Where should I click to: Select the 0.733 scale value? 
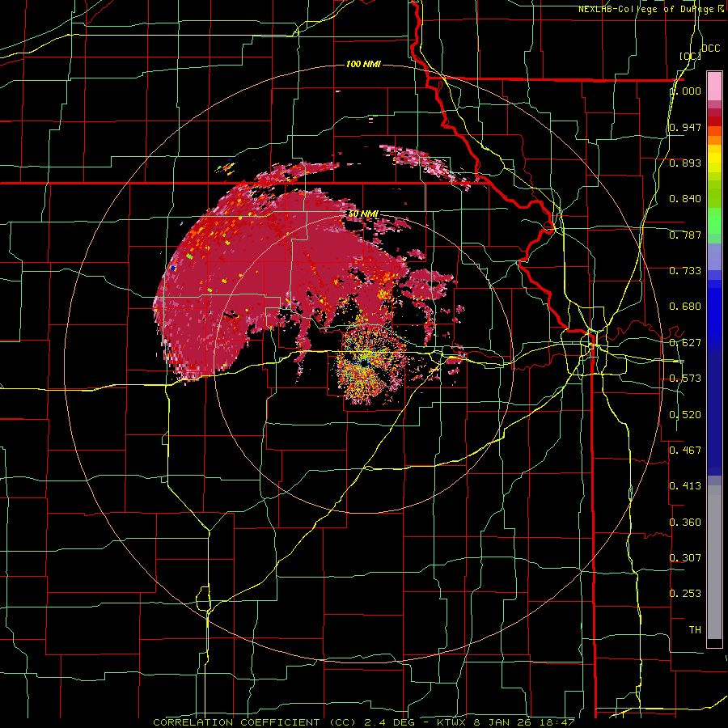click(x=685, y=271)
